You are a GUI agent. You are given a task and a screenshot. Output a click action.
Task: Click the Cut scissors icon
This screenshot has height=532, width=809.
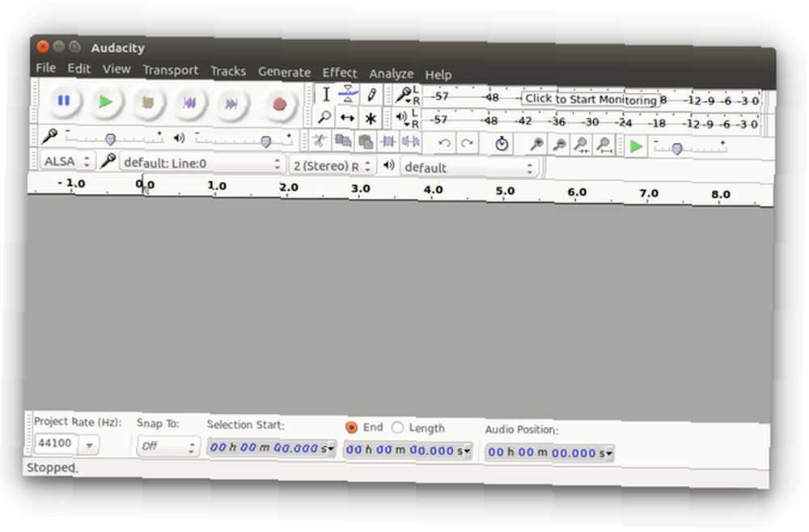pos(320,140)
